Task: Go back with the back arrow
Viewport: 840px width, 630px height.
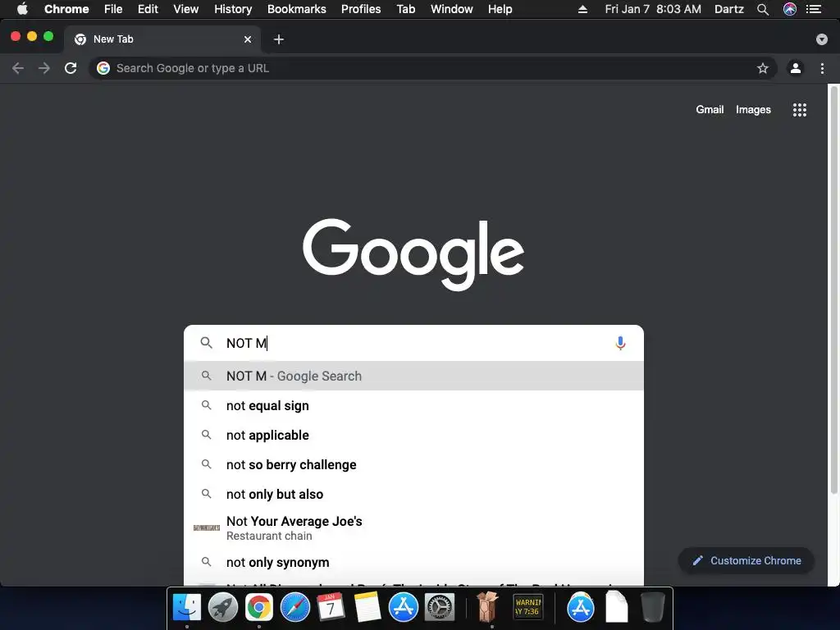Action: coord(18,68)
